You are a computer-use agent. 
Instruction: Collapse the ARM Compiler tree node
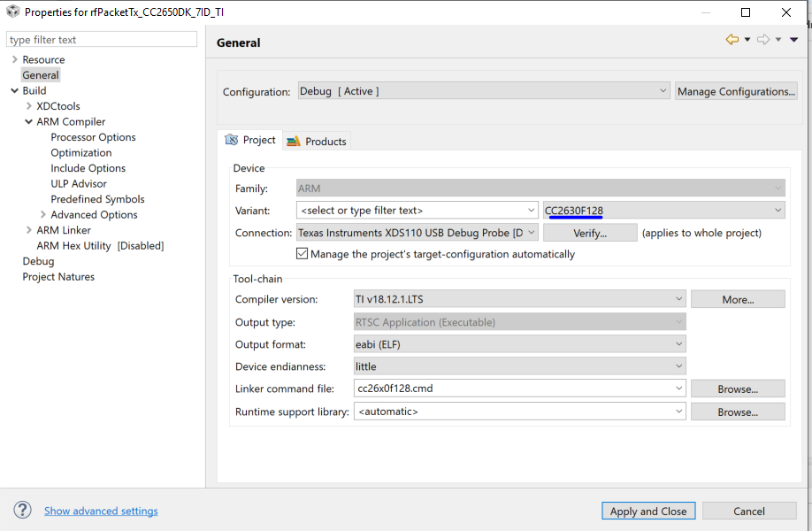[x=28, y=122]
